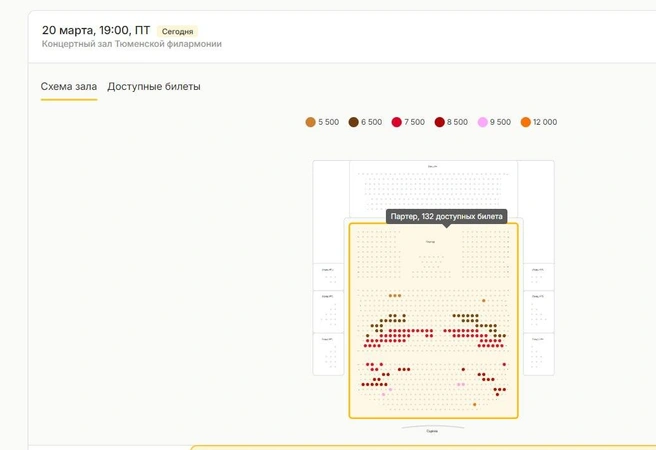Click the 20 марта, 19:00 date heading
Screen dimensions: 656x450
(x=96, y=30)
